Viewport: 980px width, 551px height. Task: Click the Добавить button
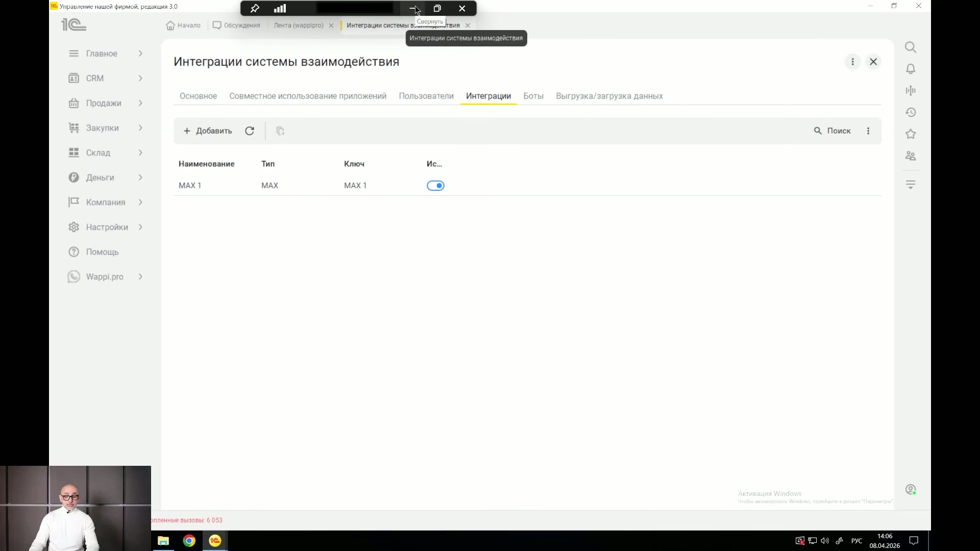coord(208,131)
